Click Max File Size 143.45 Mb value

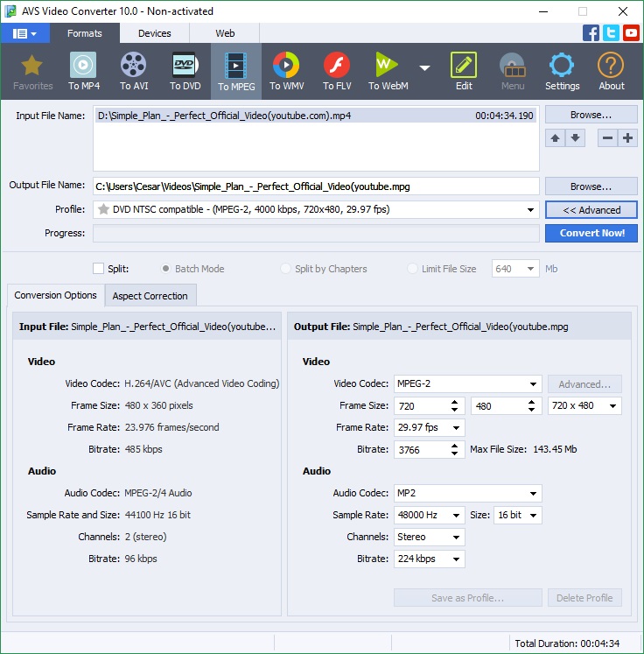(555, 449)
